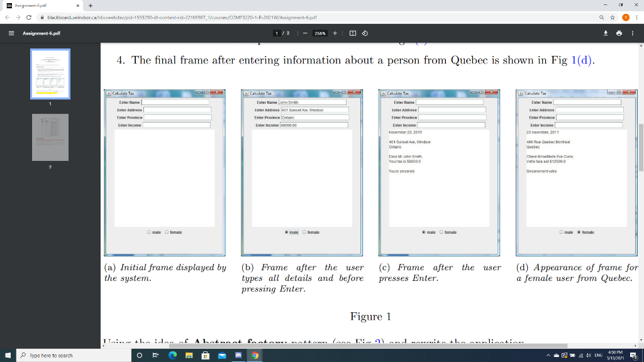644x362 pixels.
Task: Open a new browser tab
Action: pyautogui.click(x=90, y=6)
